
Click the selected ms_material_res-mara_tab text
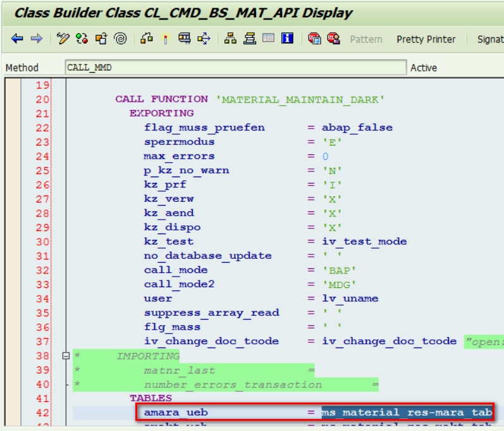[x=407, y=413]
